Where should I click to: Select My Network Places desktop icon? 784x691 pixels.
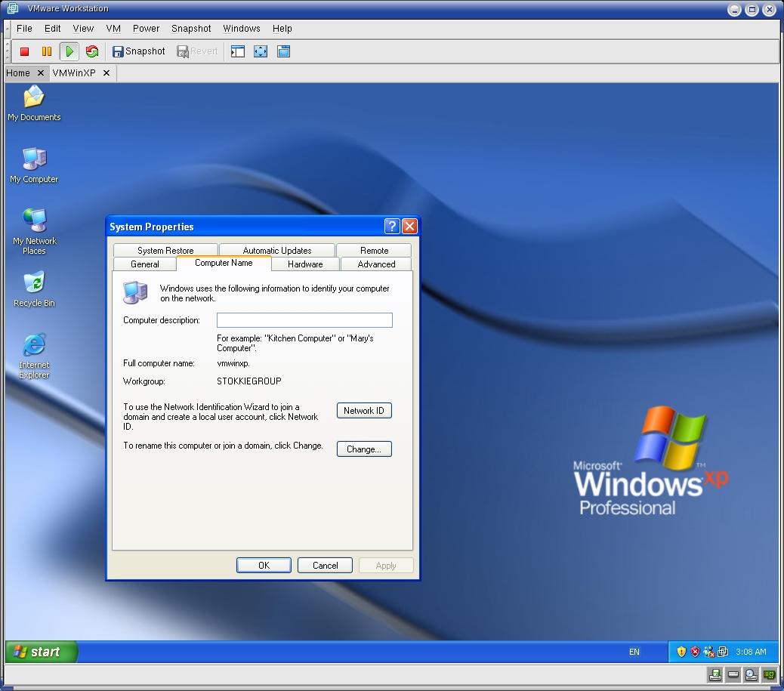[x=34, y=232]
